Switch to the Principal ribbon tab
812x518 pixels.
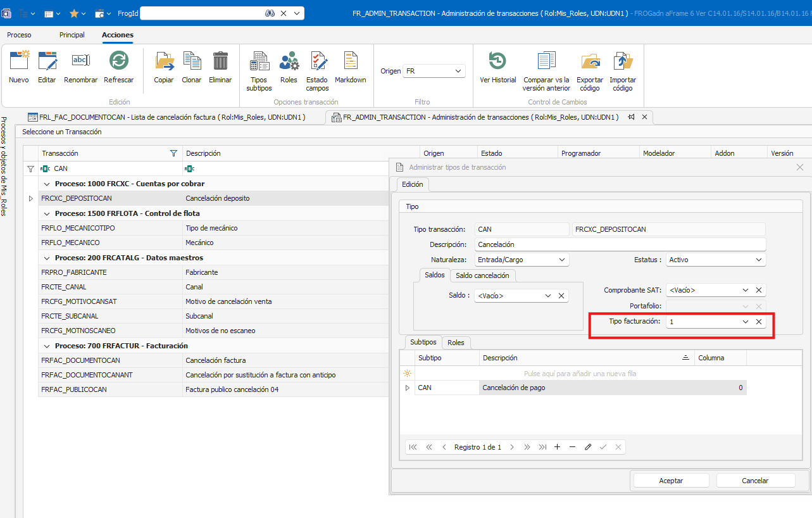coord(72,35)
